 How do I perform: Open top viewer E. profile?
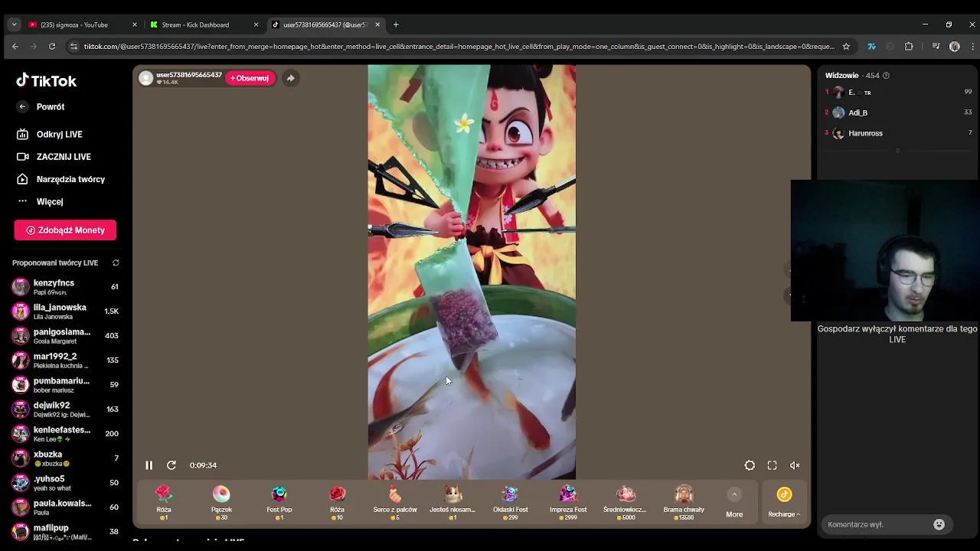coord(899,92)
